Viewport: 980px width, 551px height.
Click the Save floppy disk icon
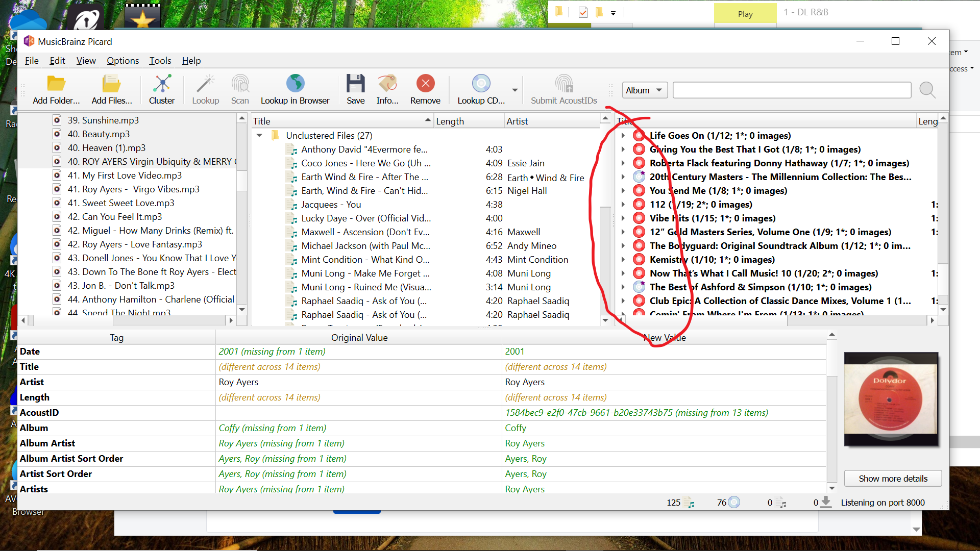click(x=355, y=83)
